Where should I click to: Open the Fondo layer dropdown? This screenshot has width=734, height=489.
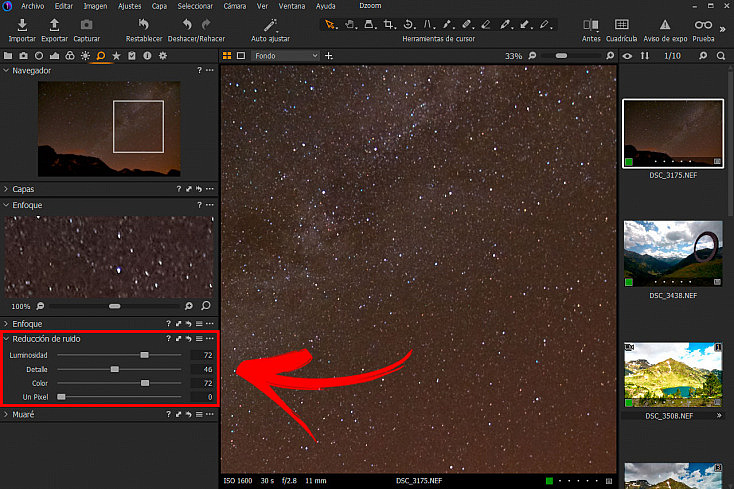[x=285, y=56]
